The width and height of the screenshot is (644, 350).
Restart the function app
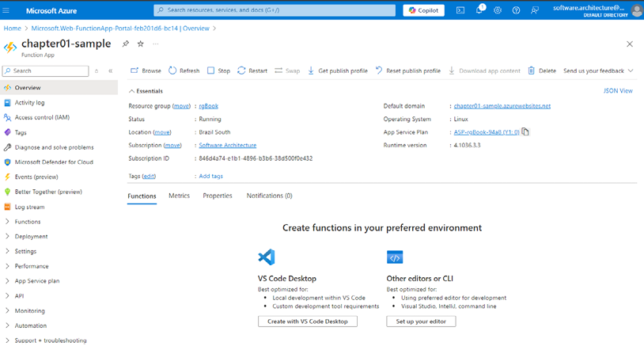point(252,70)
